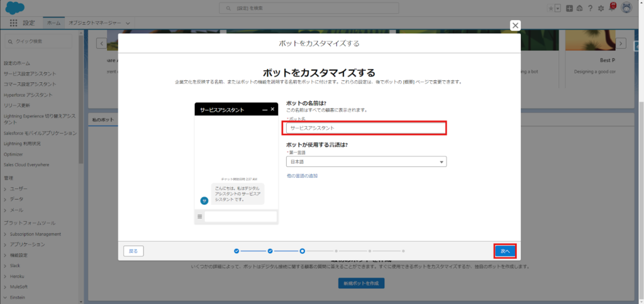Click the bot avatar サ icon
The height and width of the screenshot is (304, 644).
204,200
